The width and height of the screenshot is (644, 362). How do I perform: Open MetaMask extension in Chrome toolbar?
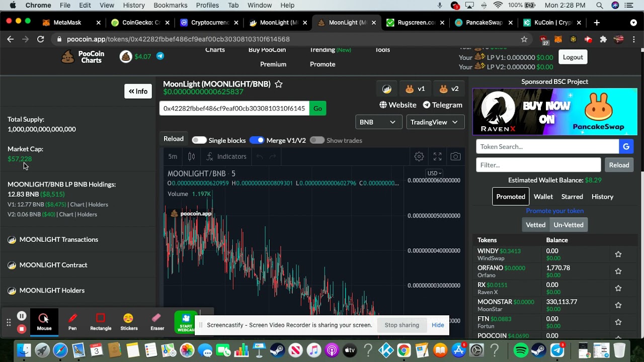point(558,39)
